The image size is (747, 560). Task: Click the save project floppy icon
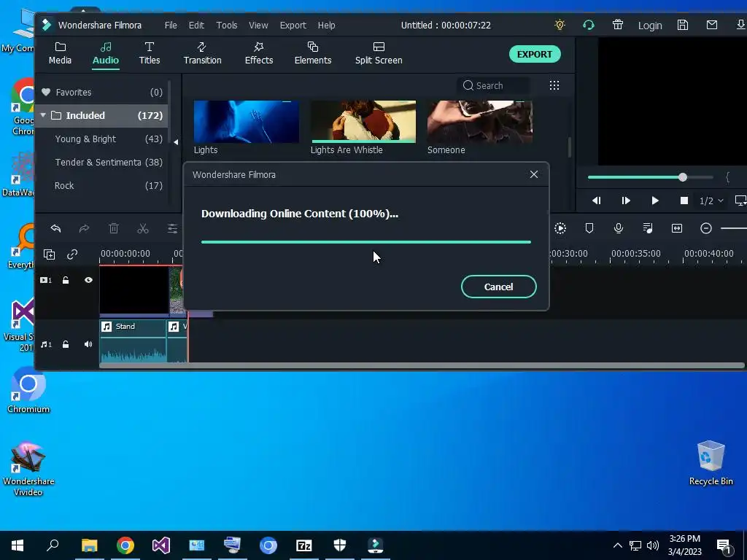[x=683, y=25]
